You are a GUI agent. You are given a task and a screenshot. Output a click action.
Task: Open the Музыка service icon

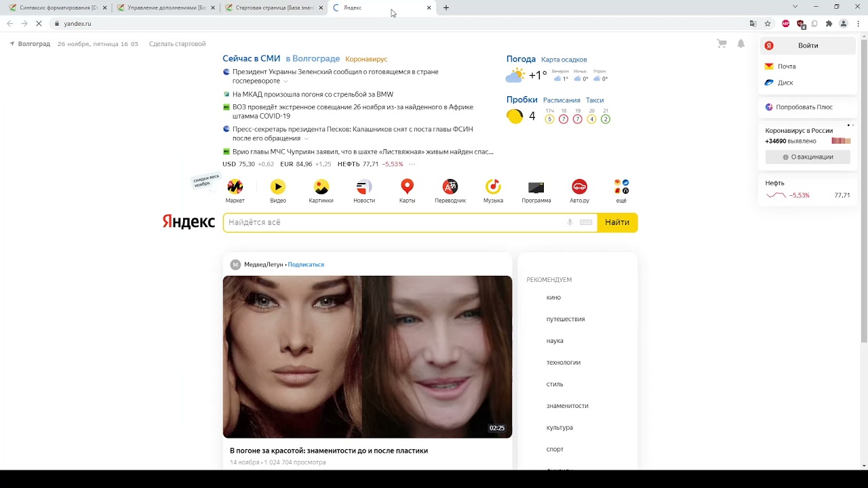[x=493, y=186]
